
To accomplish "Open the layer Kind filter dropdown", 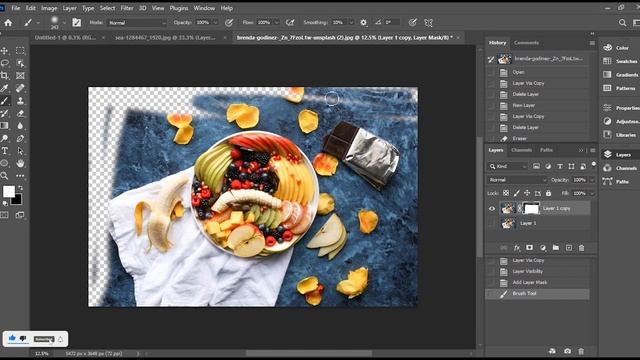I will coord(508,166).
